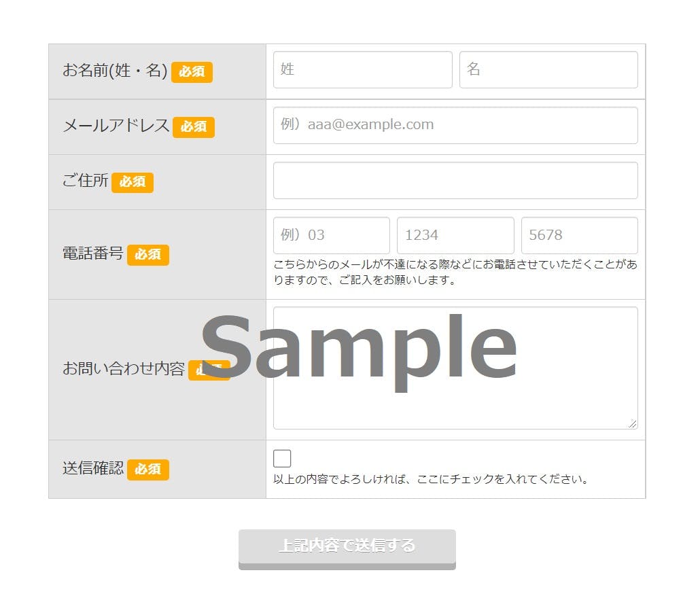
Task: Focus the email address field with aaa@example.com placeholder
Action: [455, 125]
